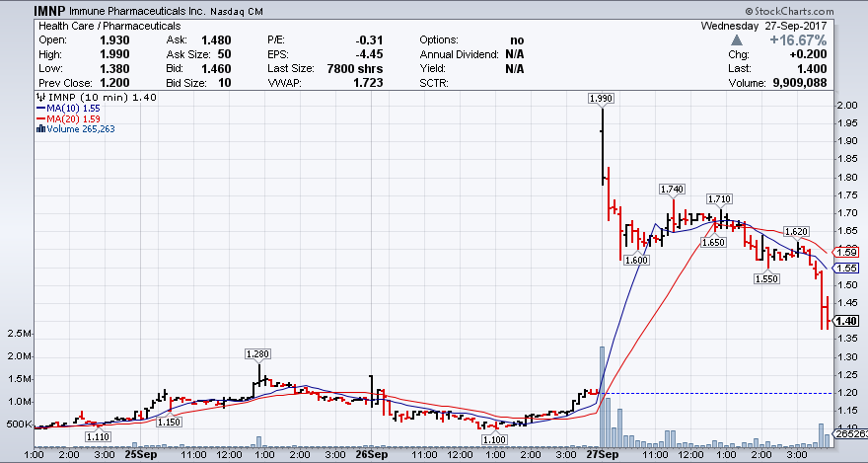Click the red MA(20) legend line marker

[39, 117]
